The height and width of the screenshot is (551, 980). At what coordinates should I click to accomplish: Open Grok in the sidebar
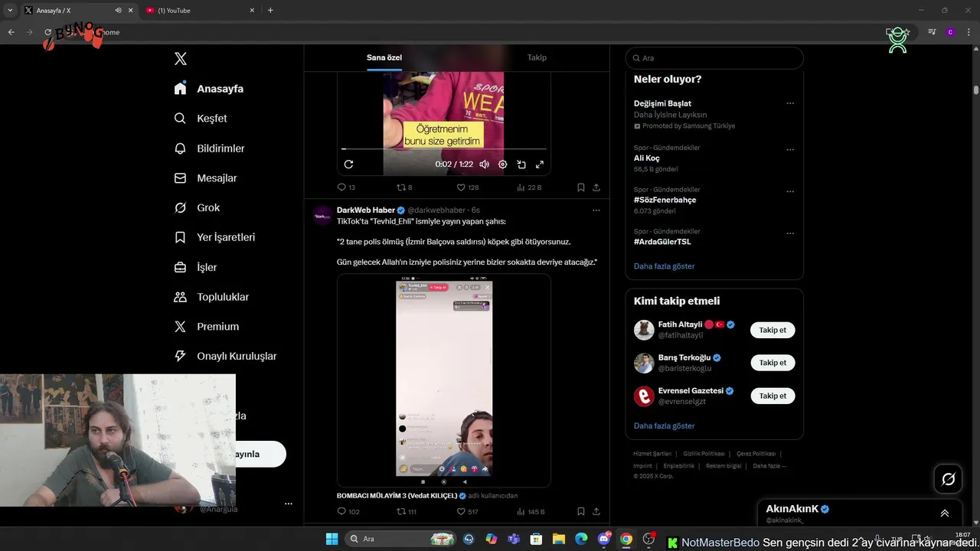tap(197, 208)
